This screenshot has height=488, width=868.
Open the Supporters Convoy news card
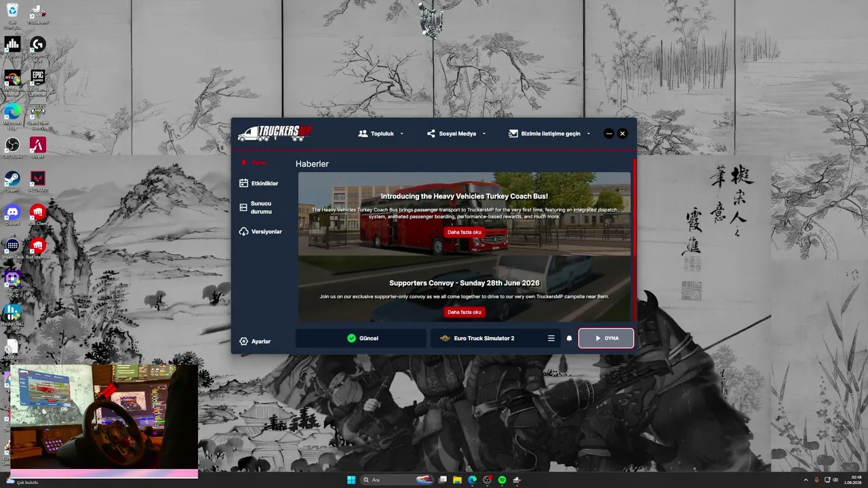465,289
